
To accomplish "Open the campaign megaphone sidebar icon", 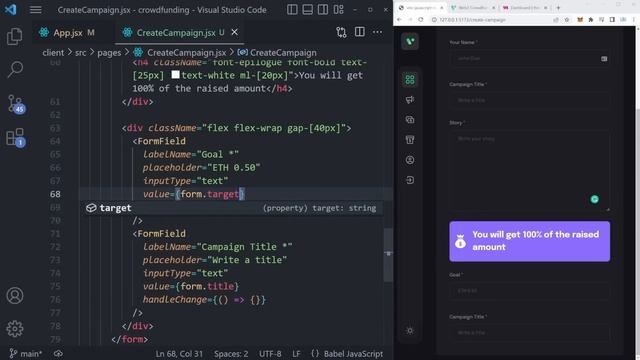I will (x=410, y=100).
